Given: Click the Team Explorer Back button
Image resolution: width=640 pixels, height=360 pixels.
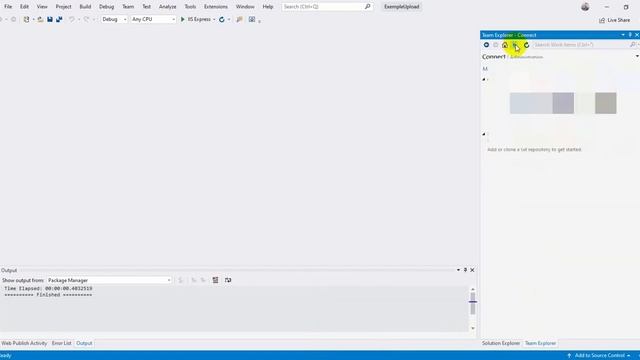Looking at the screenshot, I should click(487, 45).
